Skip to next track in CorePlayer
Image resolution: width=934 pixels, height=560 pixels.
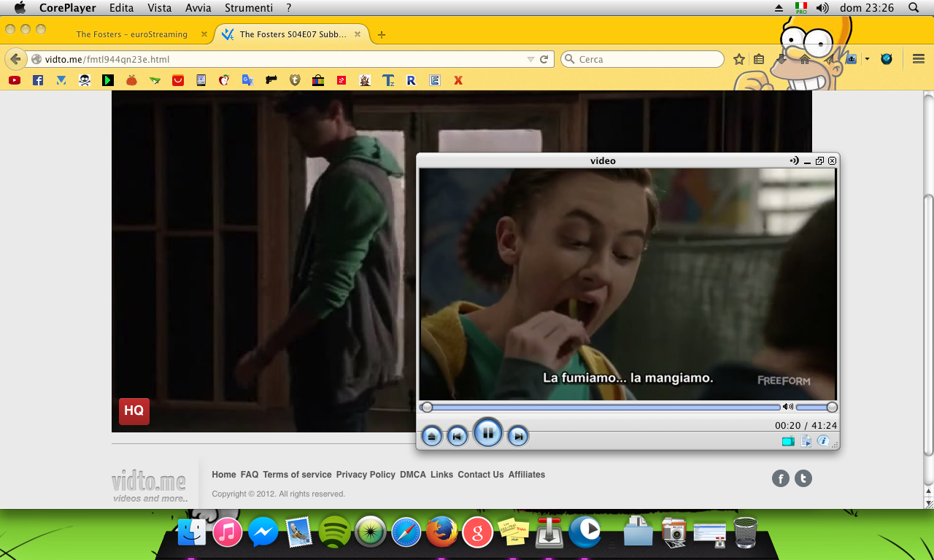[518, 437]
